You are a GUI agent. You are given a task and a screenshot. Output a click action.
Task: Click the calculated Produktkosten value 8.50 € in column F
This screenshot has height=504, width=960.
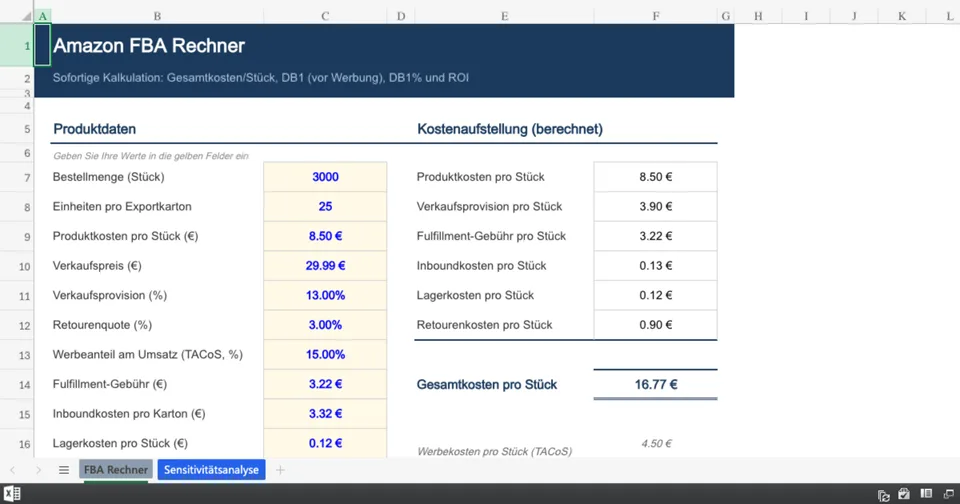coord(656,177)
